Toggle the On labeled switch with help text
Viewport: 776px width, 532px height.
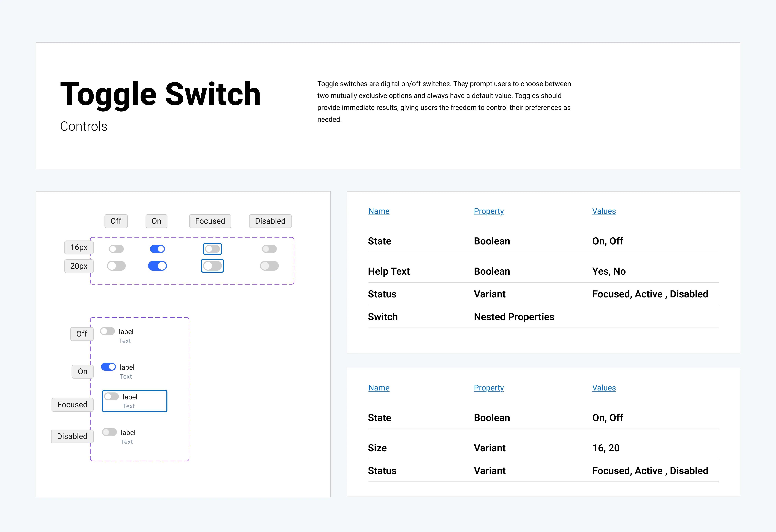(109, 367)
